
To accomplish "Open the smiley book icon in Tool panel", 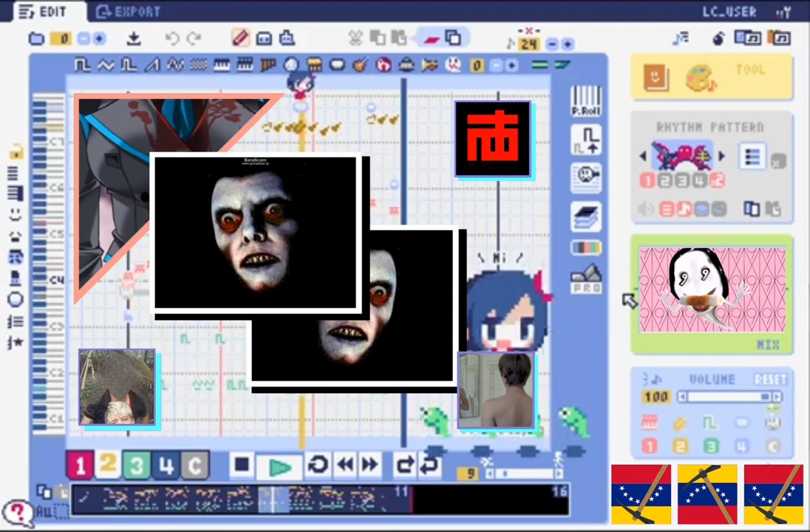I will point(656,78).
